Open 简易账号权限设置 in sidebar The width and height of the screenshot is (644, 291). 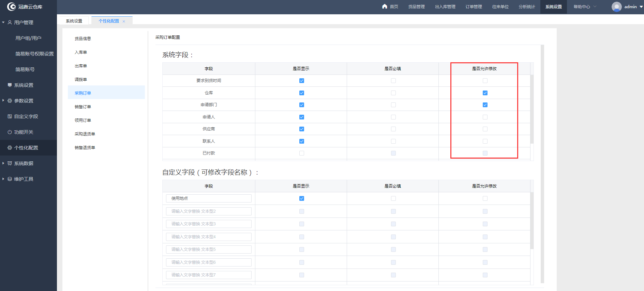click(x=34, y=54)
